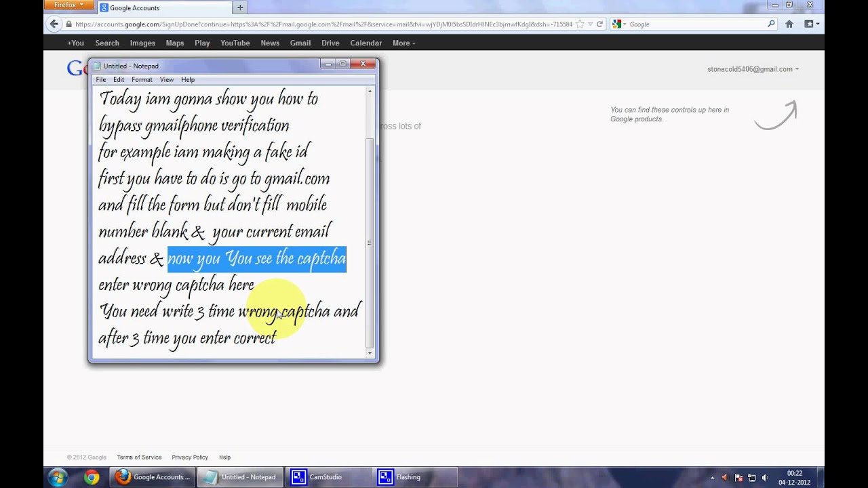Open the Firefox home page icon

click(789, 24)
